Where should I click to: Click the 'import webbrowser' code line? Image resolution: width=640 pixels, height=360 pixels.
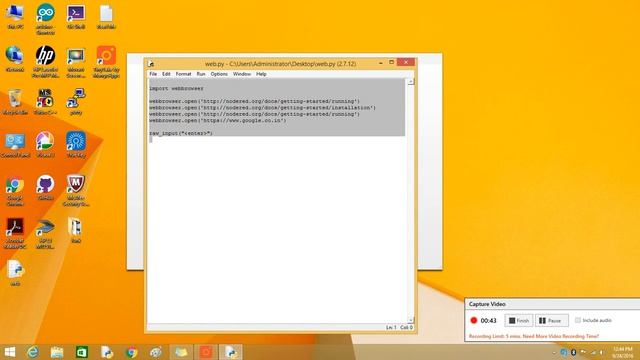pyautogui.click(x=176, y=88)
